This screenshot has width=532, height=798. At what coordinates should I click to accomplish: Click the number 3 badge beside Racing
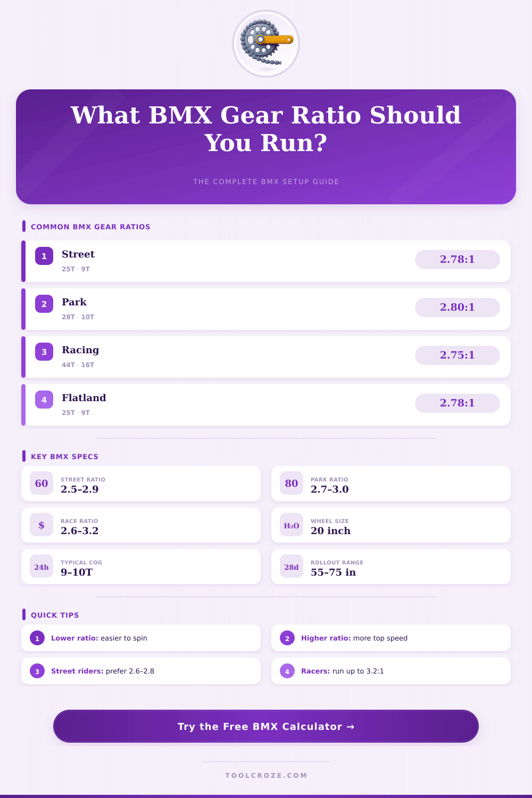tap(44, 352)
